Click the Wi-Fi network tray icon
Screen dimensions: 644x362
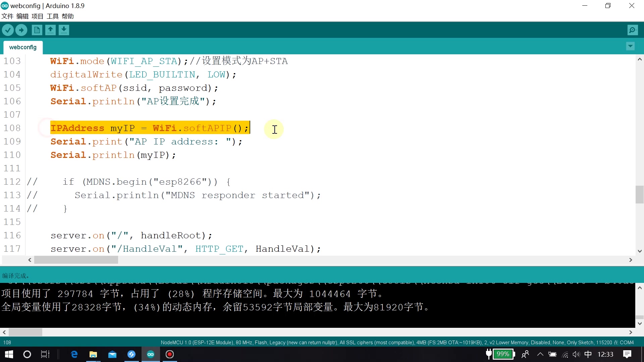tap(565, 355)
